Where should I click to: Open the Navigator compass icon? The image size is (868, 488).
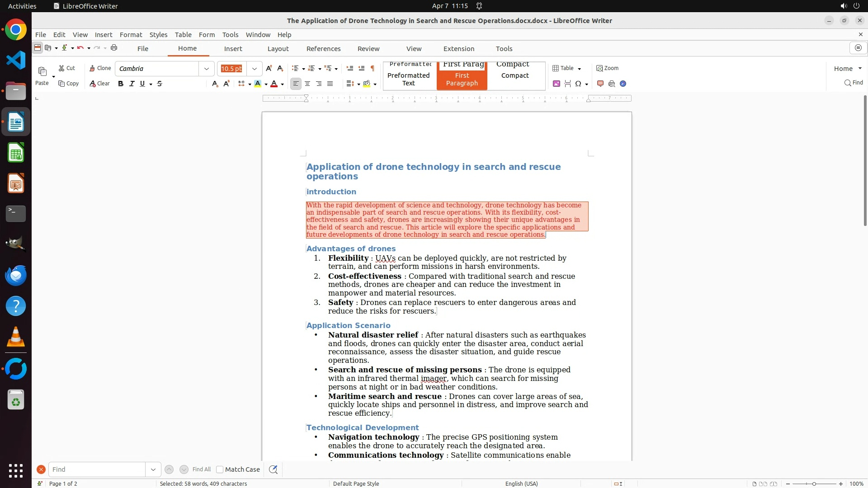coord(623,84)
